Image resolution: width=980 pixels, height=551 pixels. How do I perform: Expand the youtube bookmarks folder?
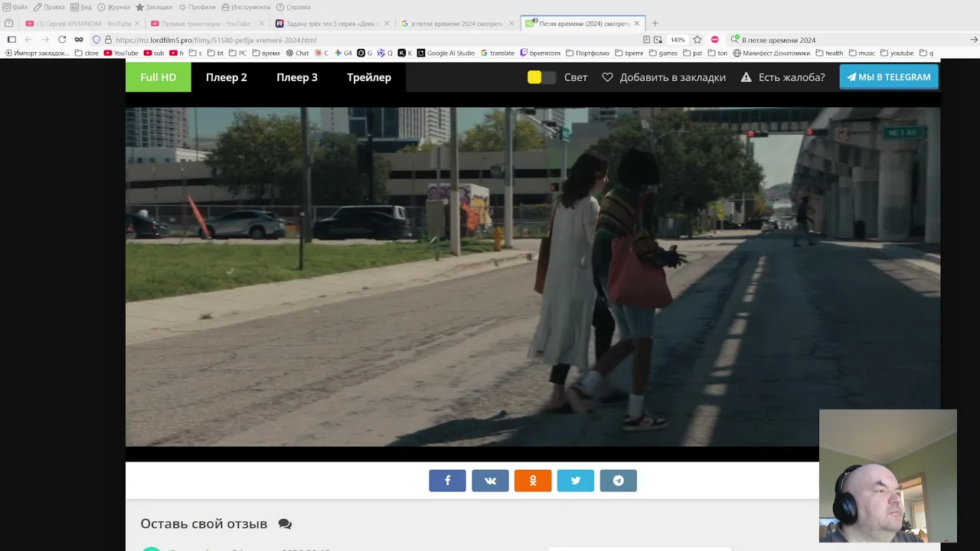tap(897, 53)
